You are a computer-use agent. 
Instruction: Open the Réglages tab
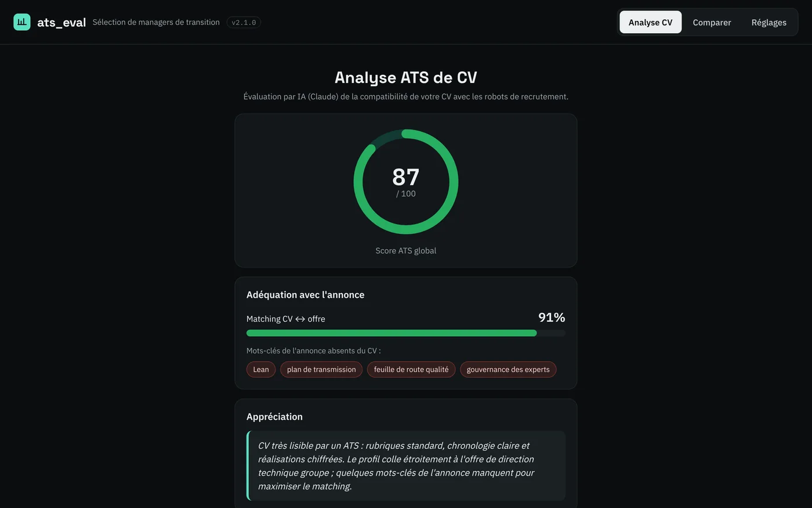click(768, 22)
